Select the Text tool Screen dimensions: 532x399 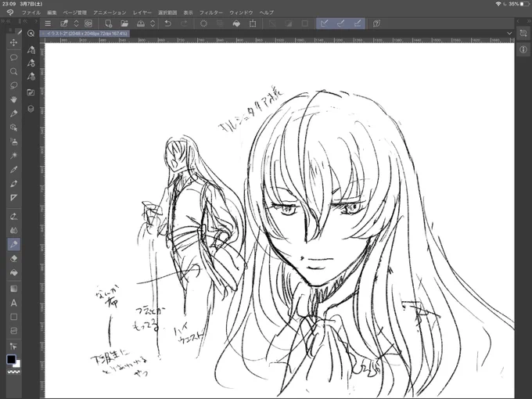point(13,303)
